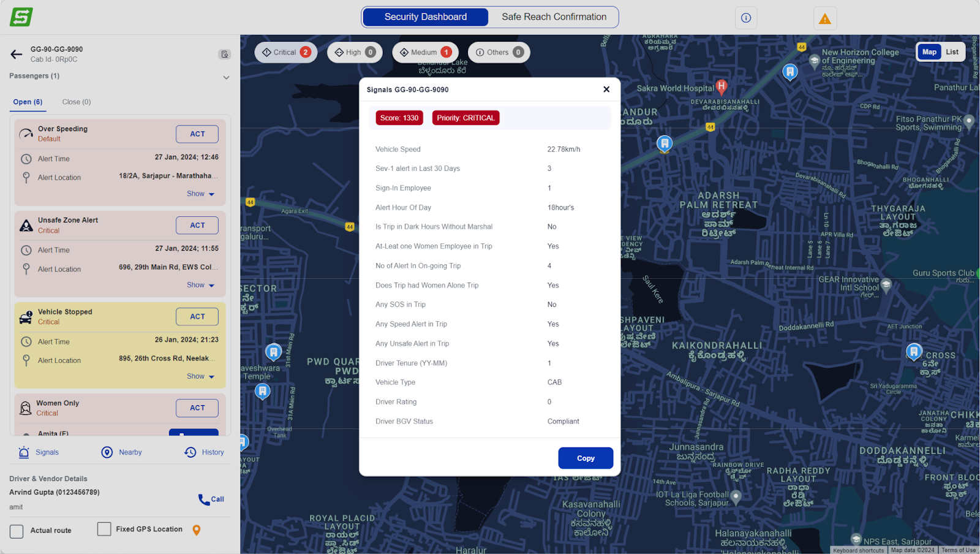Click the back arrow beside cab GG-90-GG-9090
Image resolution: width=980 pixels, height=554 pixels.
[17, 55]
